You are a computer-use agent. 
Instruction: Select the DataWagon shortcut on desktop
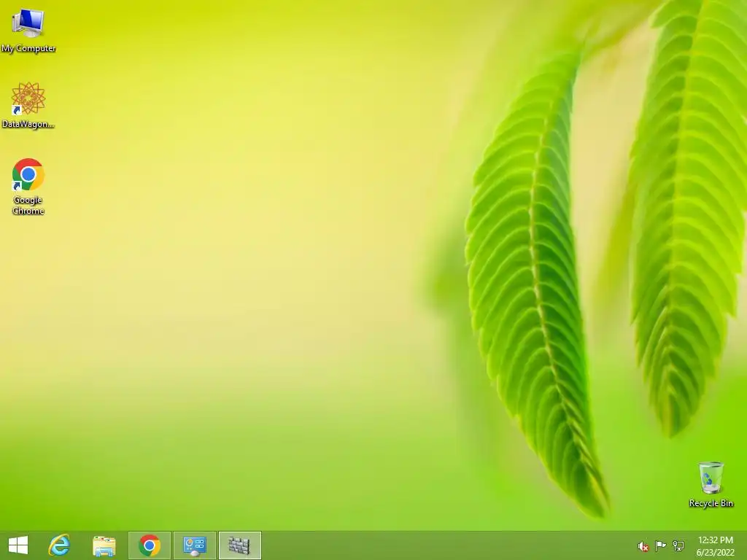coord(28,105)
